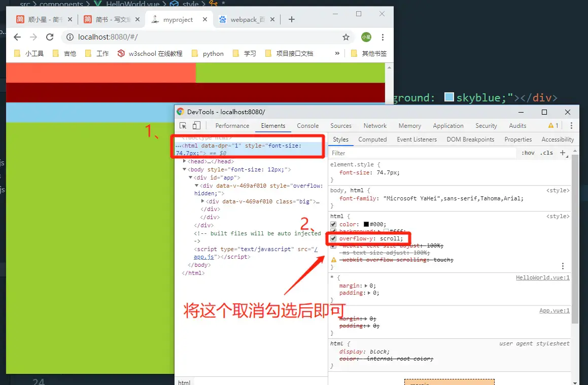Screen dimensions: 588x385
Task: Collapse the div id="app" node
Action: (190, 178)
